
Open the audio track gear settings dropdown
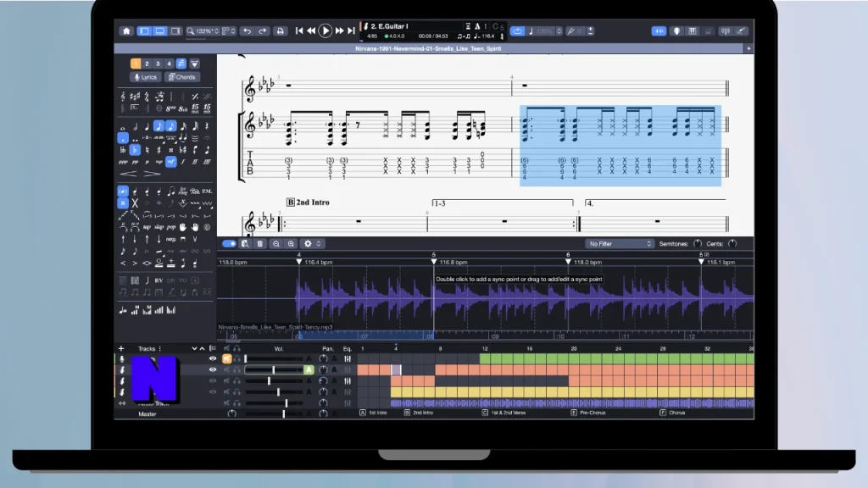pyautogui.click(x=312, y=243)
